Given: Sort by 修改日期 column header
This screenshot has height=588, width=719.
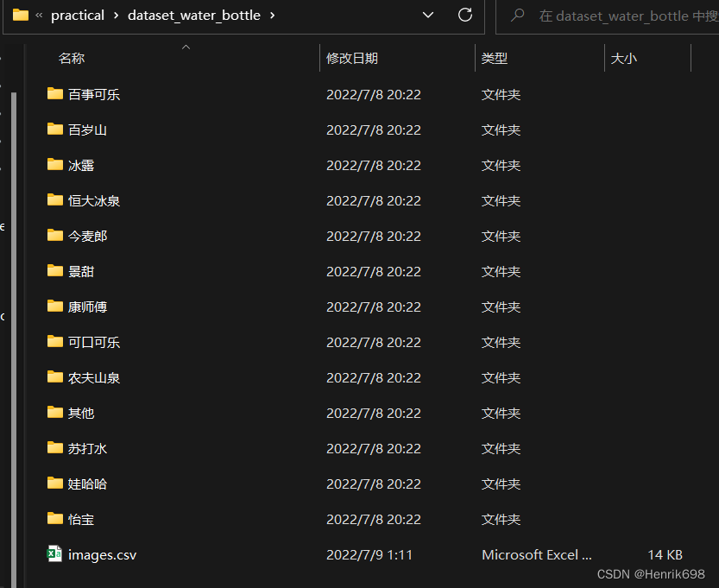Looking at the screenshot, I should (x=352, y=58).
